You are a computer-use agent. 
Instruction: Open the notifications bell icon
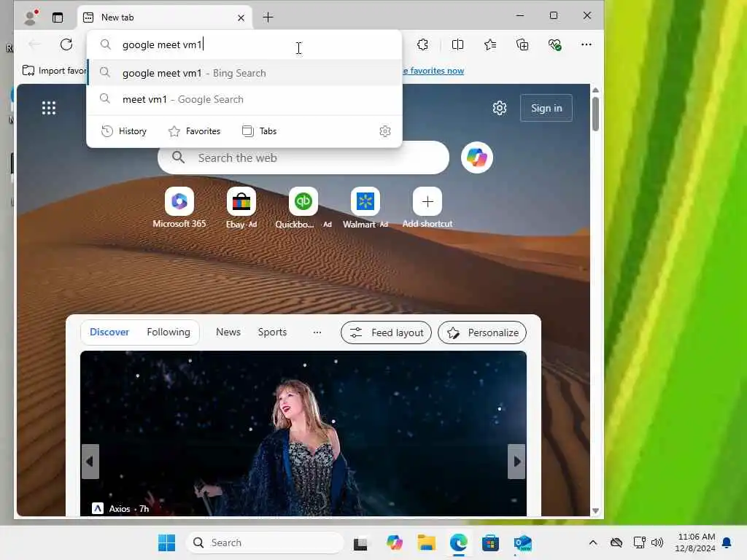(727, 542)
